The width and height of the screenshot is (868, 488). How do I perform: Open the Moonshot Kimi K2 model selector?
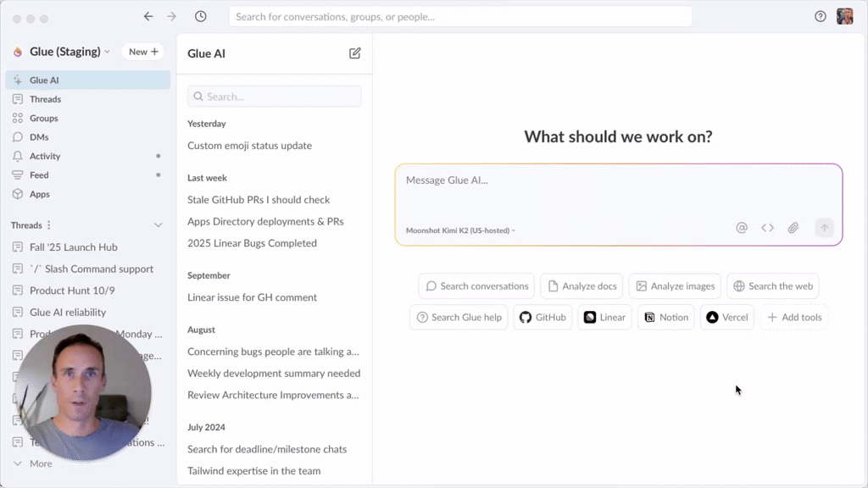[x=460, y=230]
